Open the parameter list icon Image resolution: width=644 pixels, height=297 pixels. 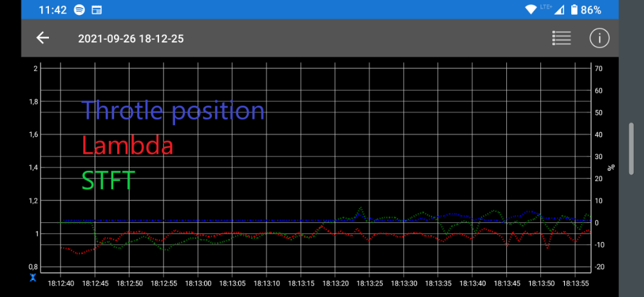(562, 38)
